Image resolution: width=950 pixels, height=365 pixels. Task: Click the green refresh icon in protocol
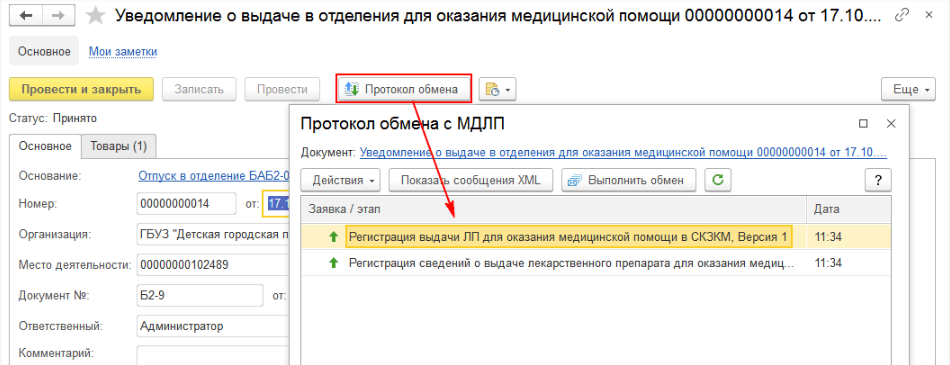click(718, 180)
